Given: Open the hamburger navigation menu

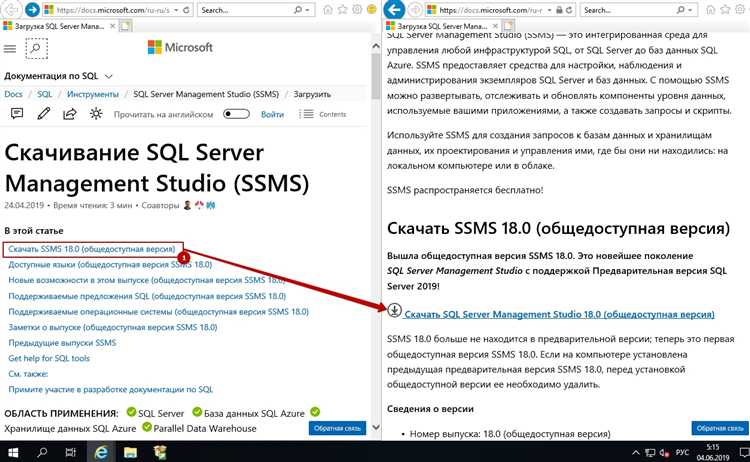Looking at the screenshot, I should point(10,48).
